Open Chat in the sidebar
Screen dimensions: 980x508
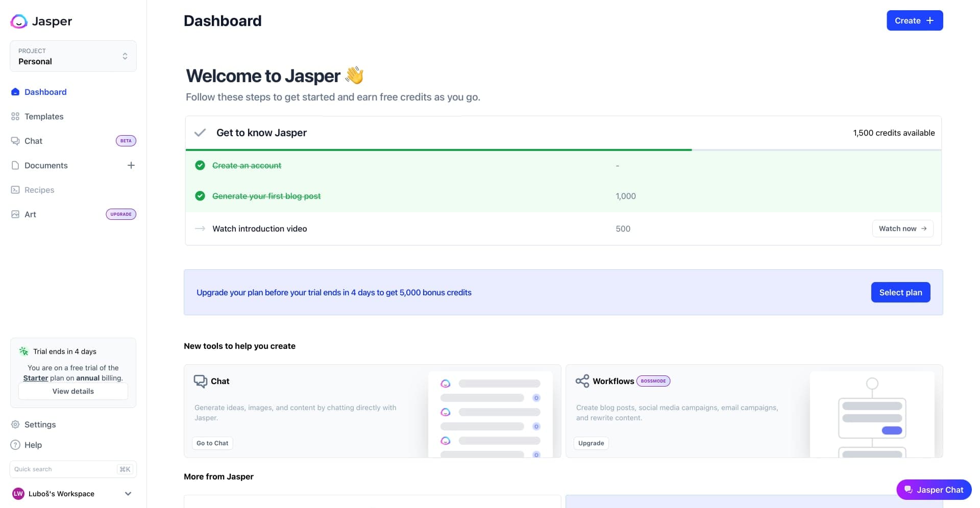point(33,141)
